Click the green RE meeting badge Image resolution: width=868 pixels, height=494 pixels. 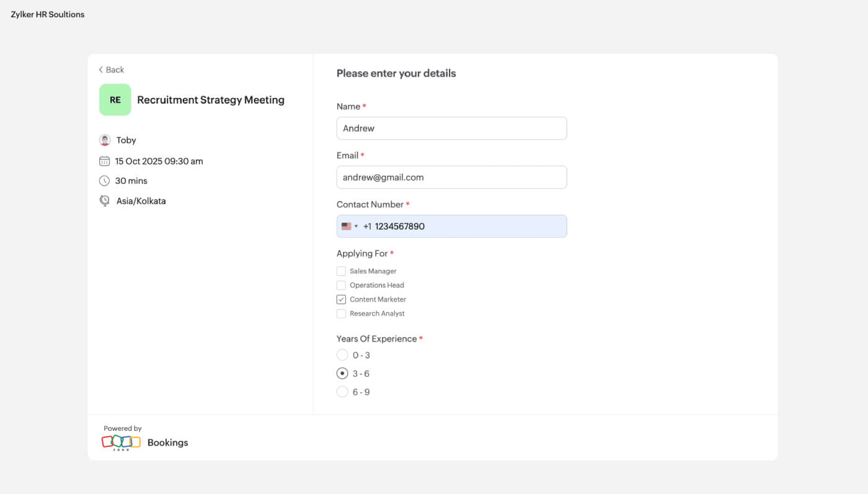[115, 99]
